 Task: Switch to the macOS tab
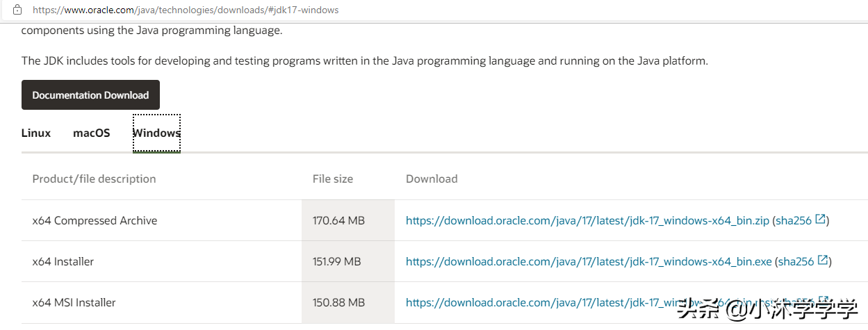(x=92, y=133)
